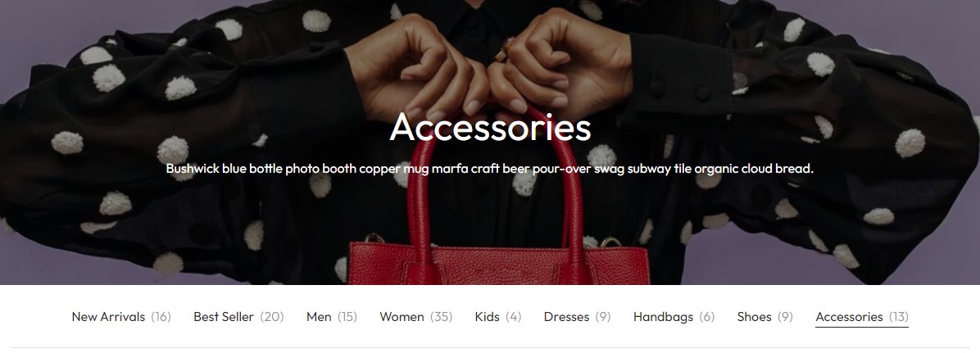The height and width of the screenshot is (353, 980).
Task: Click the (4) count next to Kids
Action: pyautogui.click(x=514, y=317)
